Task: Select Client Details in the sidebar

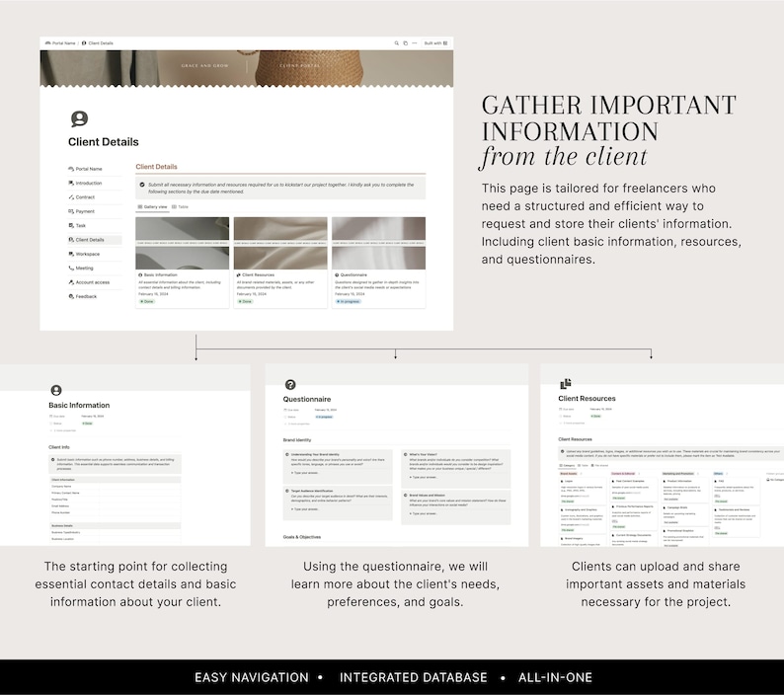Action: [95, 240]
